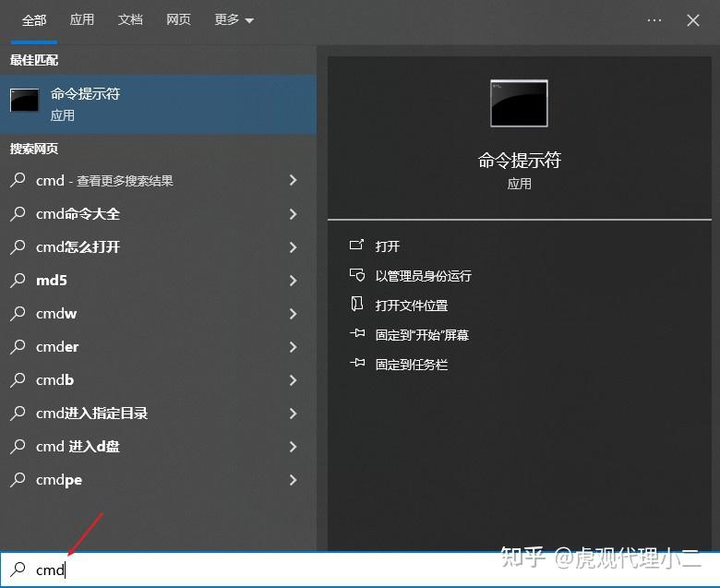Select the cmdw search suggestion
The image size is (720, 588).
158,314
